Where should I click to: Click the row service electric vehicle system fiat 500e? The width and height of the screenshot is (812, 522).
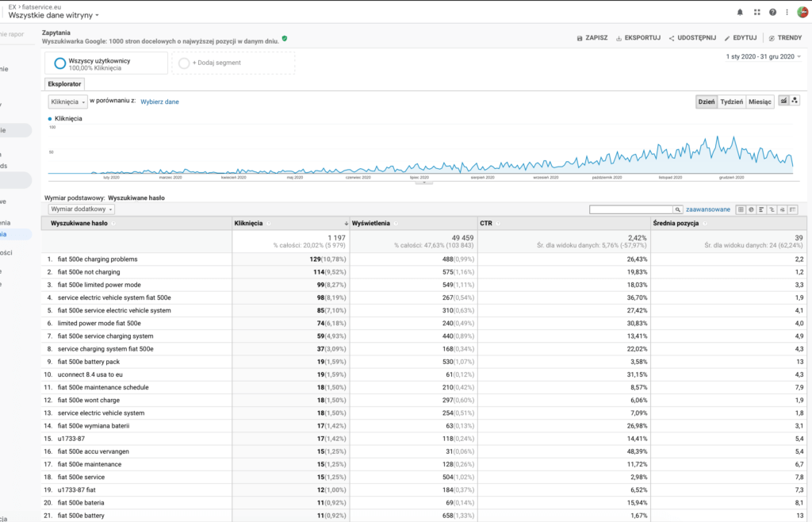(424, 297)
